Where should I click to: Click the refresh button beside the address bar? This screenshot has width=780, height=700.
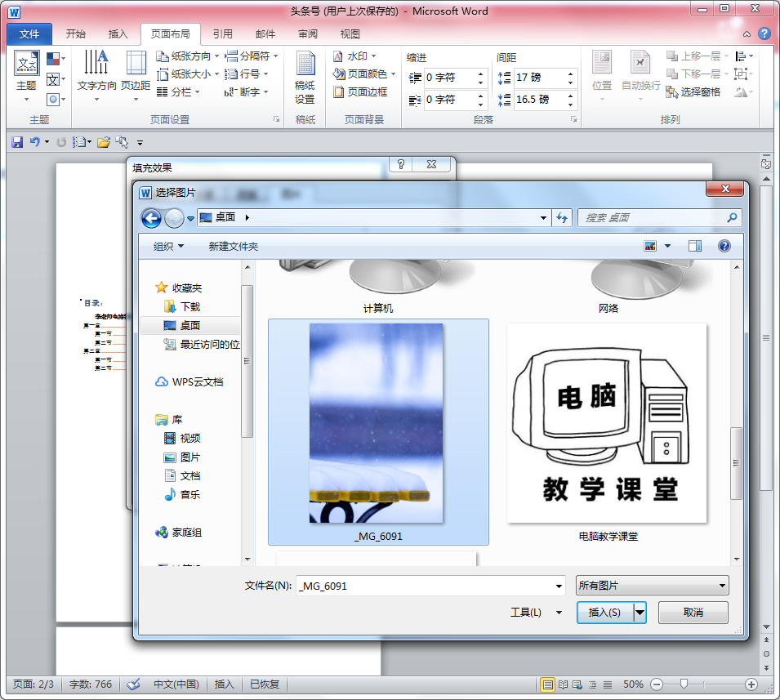(562, 218)
